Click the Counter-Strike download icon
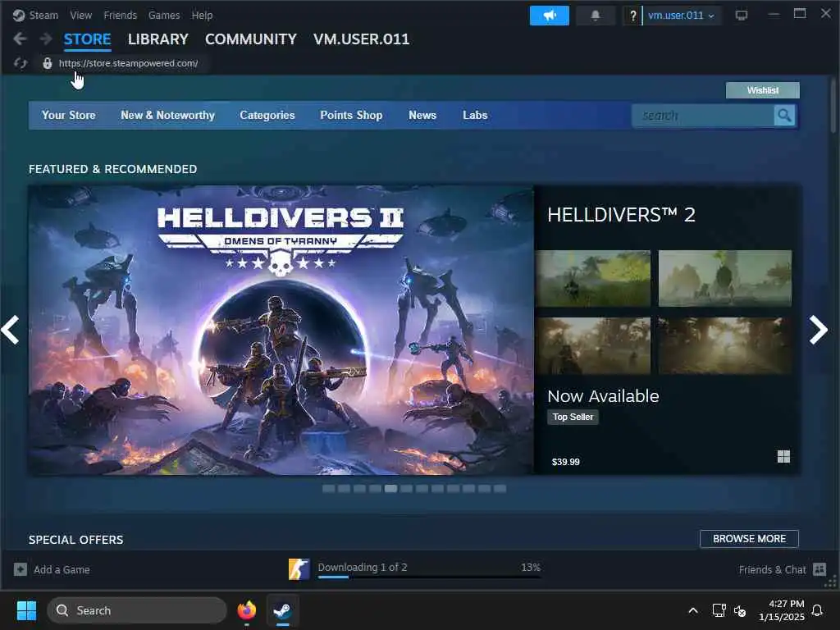This screenshot has width=840, height=630. (299, 569)
